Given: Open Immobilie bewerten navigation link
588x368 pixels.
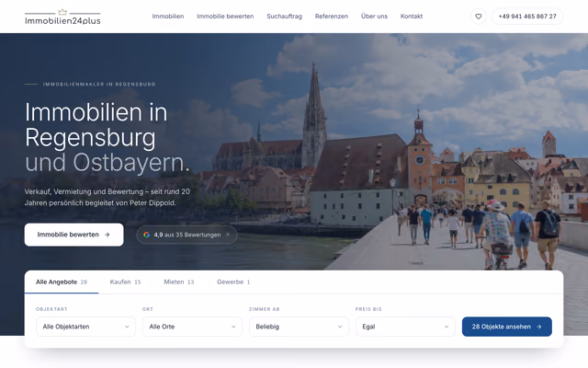Looking at the screenshot, I should click(225, 17).
